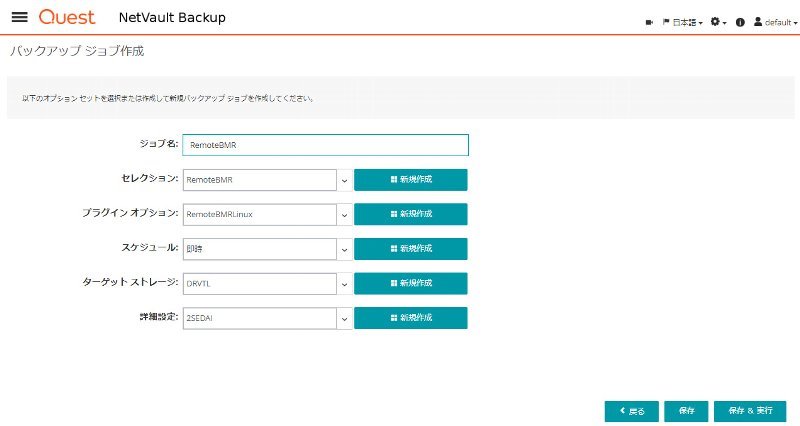Click the 保存 & 実行 button

(750, 411)
